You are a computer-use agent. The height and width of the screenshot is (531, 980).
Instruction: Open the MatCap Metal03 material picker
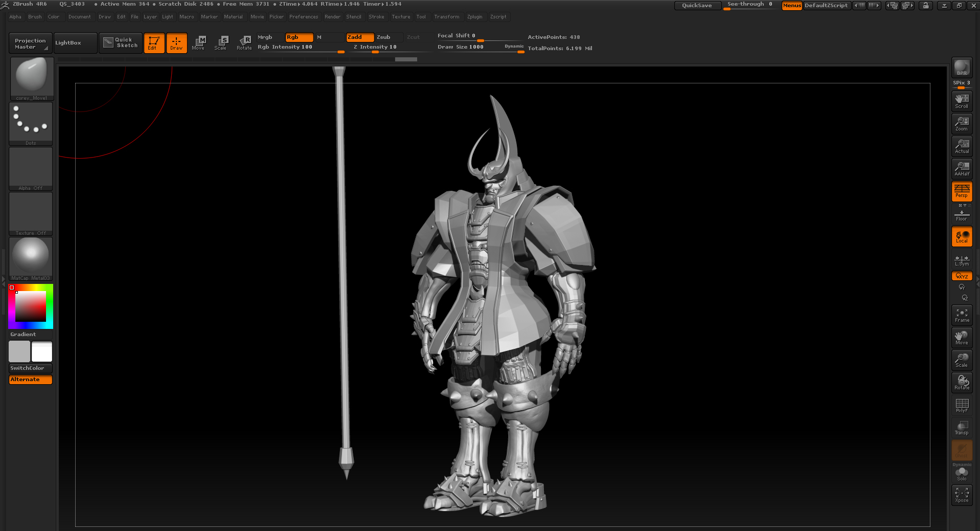(31, 259)
